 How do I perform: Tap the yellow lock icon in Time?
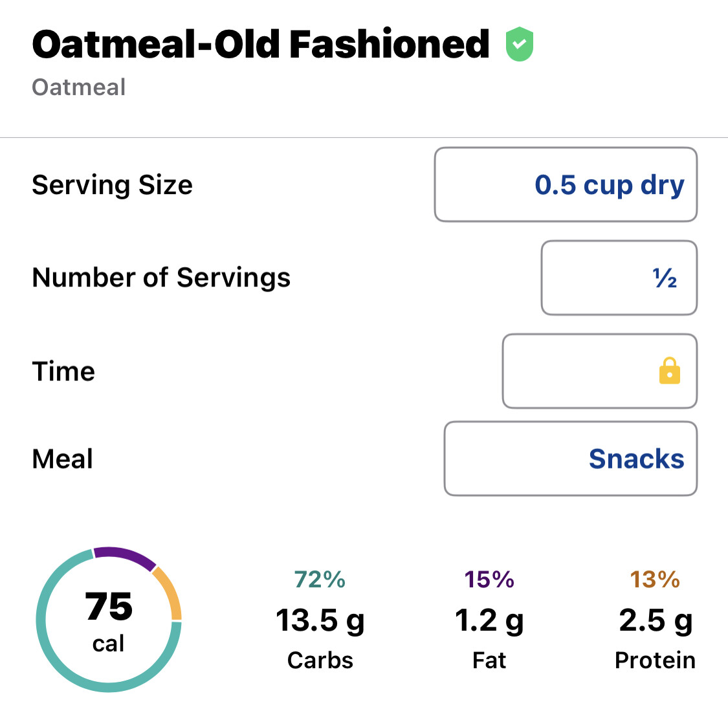[x=669, y=371]
